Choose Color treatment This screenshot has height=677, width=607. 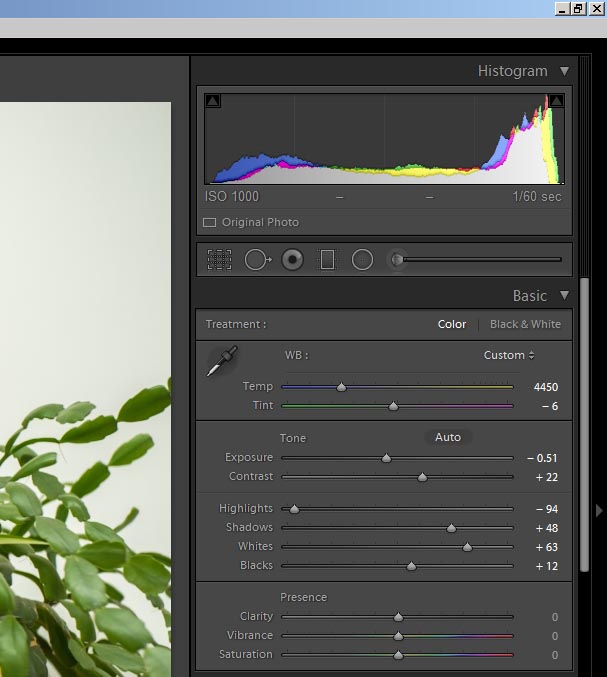tap(452, 324)
